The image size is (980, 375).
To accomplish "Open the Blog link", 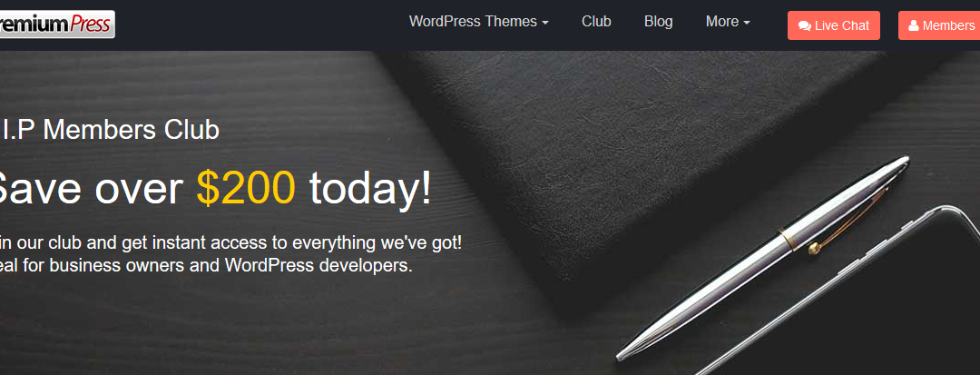I will coord(658,21).
